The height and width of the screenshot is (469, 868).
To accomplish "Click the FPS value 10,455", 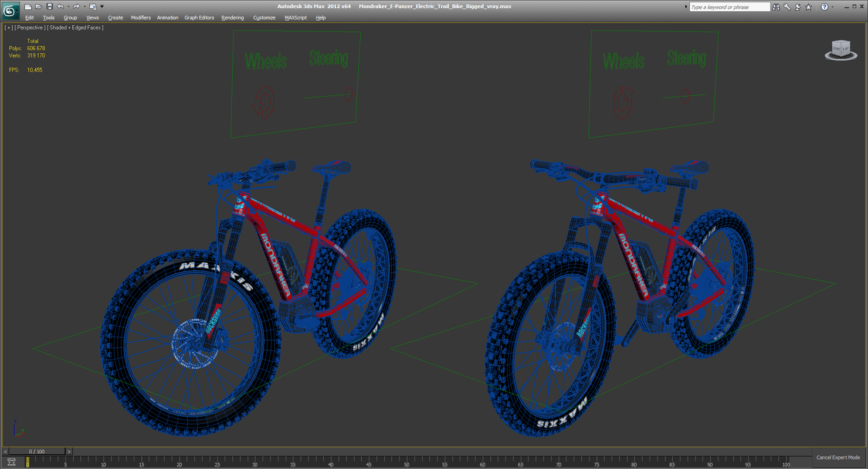I will 35,70.
